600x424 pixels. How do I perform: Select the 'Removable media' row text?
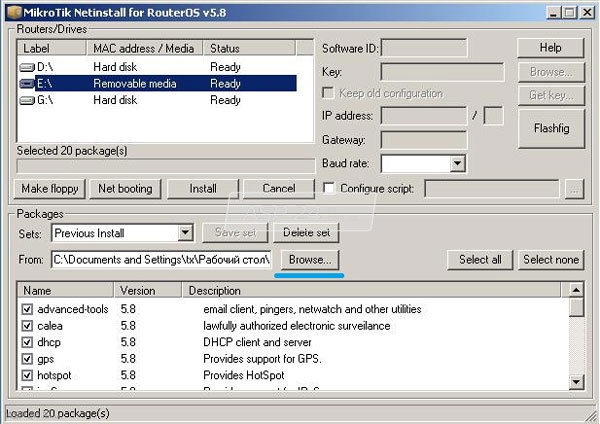pos(135,84)
